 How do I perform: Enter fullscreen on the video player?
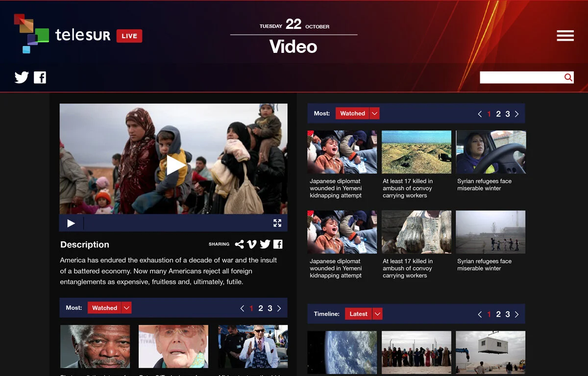tap(277, 223)
